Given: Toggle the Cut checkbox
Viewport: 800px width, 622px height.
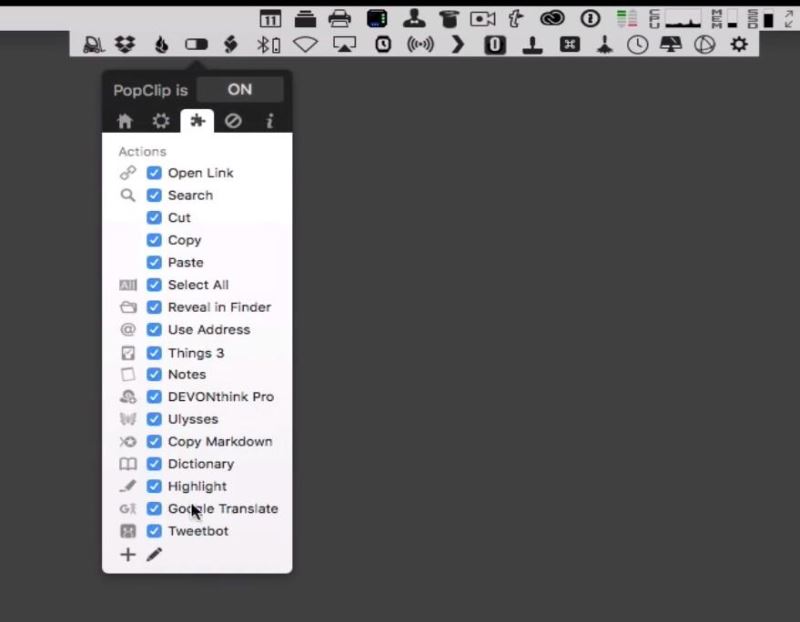Looking at the screenshot, I should pos(154,218).
